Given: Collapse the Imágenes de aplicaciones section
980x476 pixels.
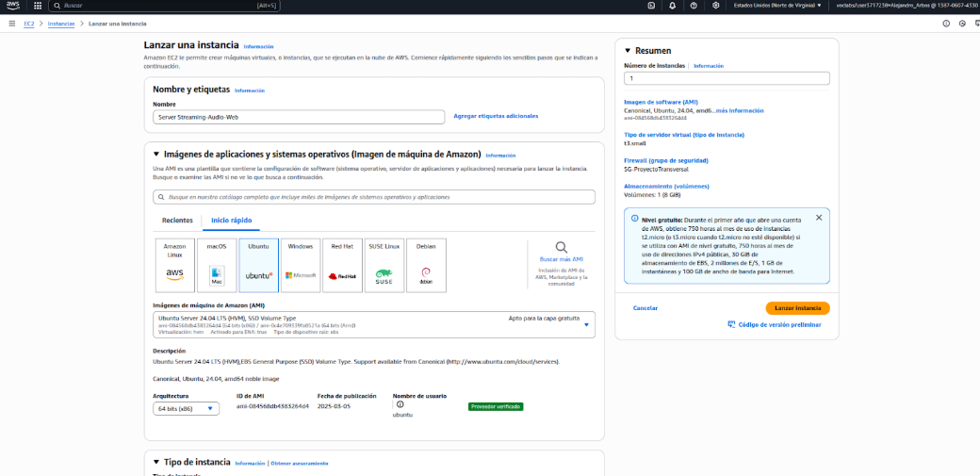Looking at the screenshot, I should tap(156, 155).
